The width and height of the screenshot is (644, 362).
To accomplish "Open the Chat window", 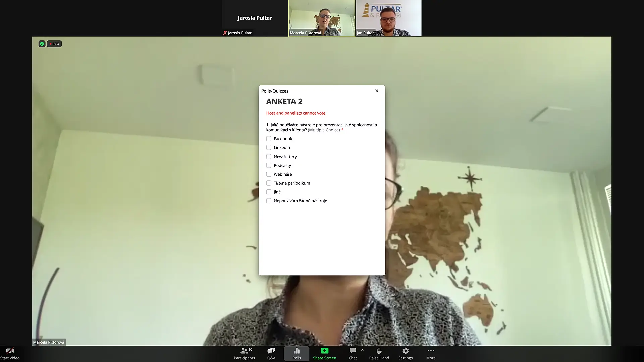I will tap(353, 351).
